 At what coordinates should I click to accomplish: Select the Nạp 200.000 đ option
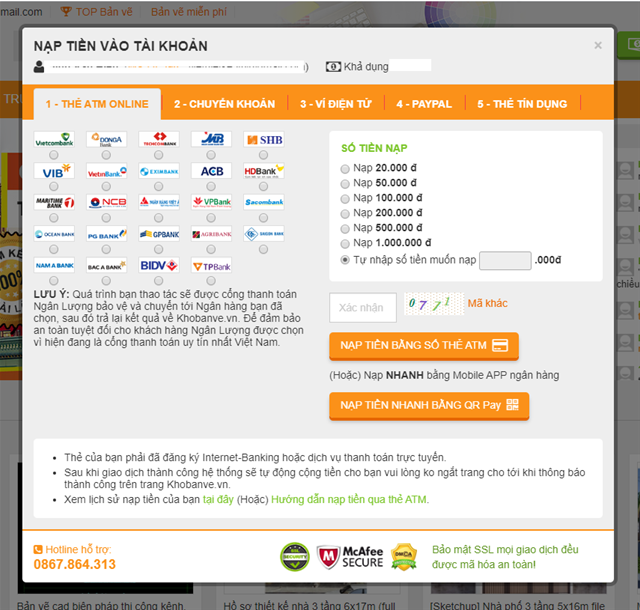345,214
